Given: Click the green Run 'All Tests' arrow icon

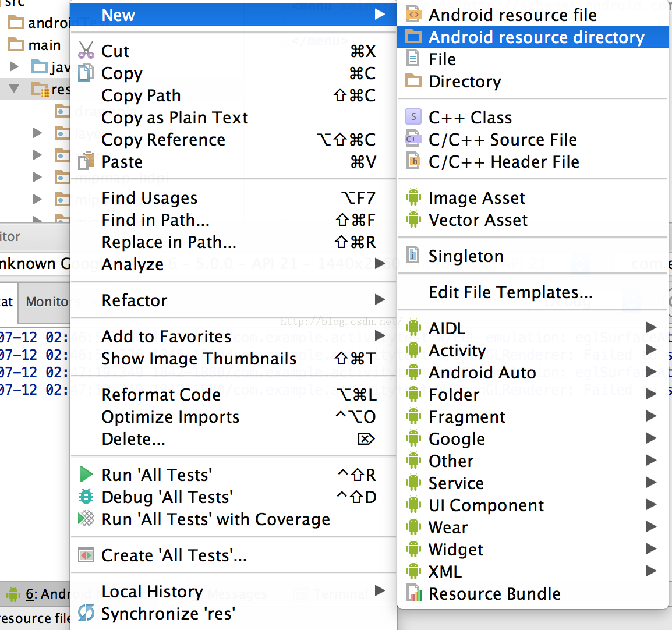Looking at the screenshot, I should [x=86, y=475].
